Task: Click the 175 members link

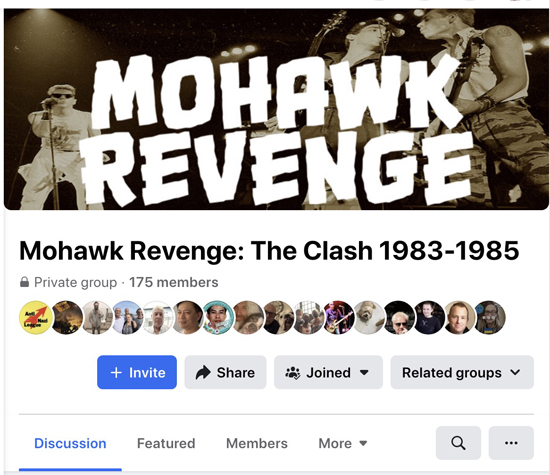Action: point(174,282)
